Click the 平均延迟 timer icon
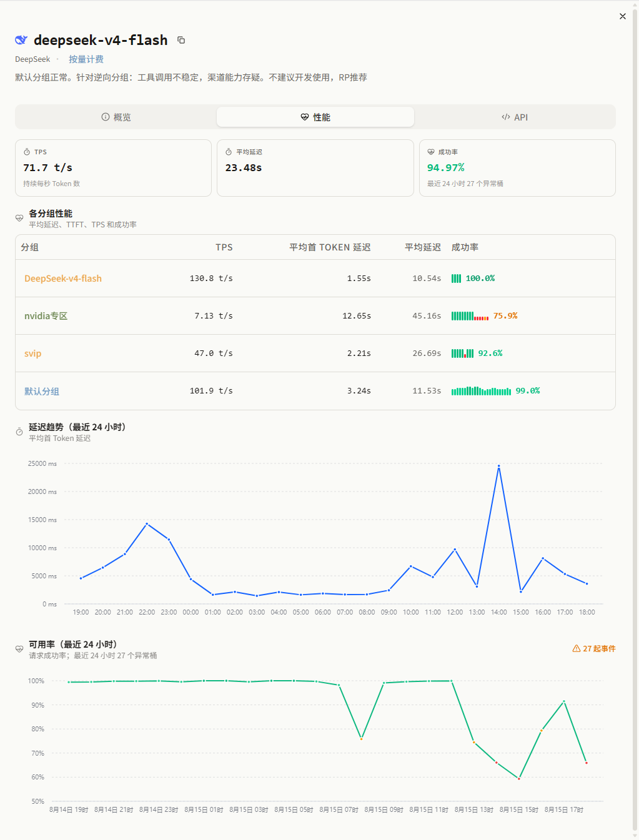The height and width of the screenshot is (840, 639). coord(229,152)
